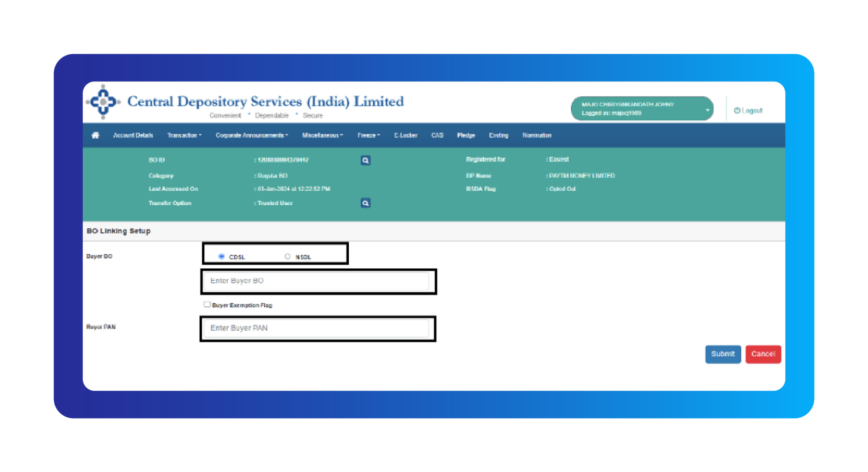Select the CDSL radio button

tap(221, 256)
